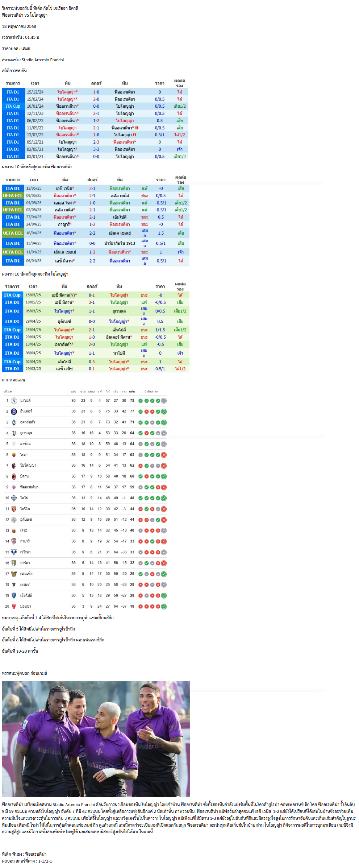
Task: Click the Torino crest in standings table
Action: (14, 509)
